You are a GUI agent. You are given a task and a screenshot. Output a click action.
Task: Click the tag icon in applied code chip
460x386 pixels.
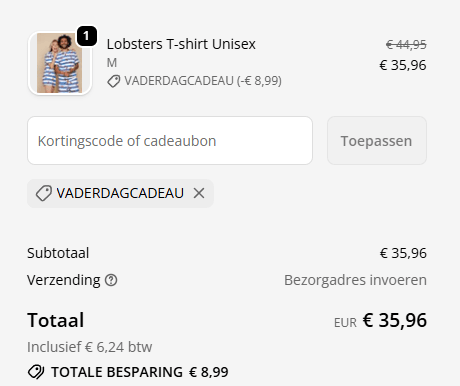tap(44, 193)
